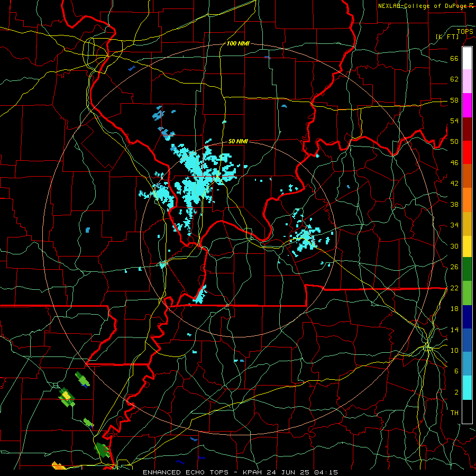Click the bright red 50 kft legend swatch
The height and width of the screenshot is (476, 476).
467,152
